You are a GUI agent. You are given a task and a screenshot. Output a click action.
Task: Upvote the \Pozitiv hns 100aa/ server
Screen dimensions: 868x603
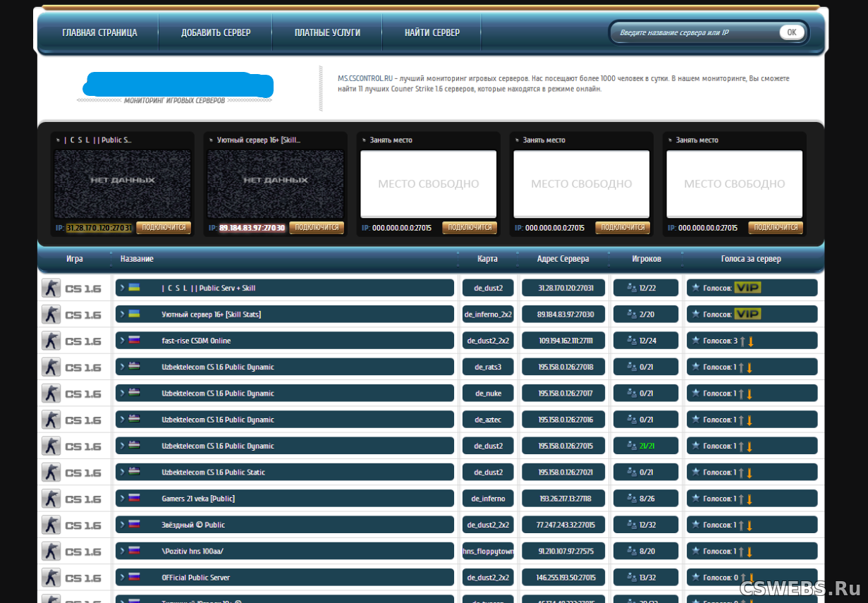click(741, 552)
